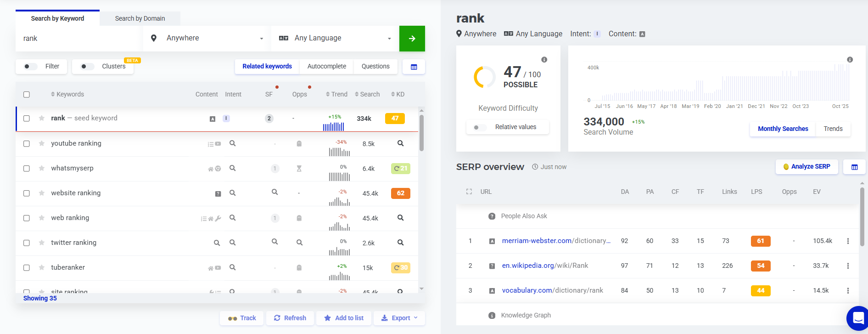Switch to the Search by Domain tab

(x=140, y=18)
